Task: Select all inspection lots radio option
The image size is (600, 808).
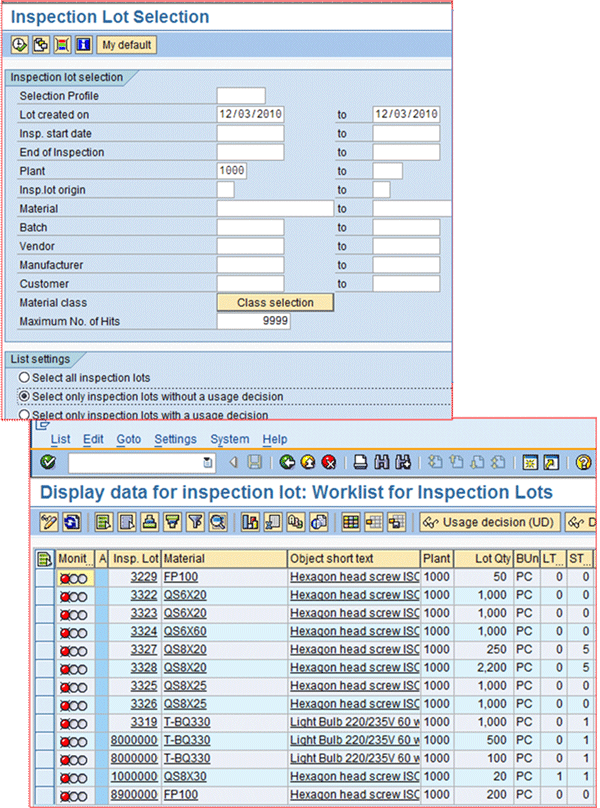Action: 24,378
